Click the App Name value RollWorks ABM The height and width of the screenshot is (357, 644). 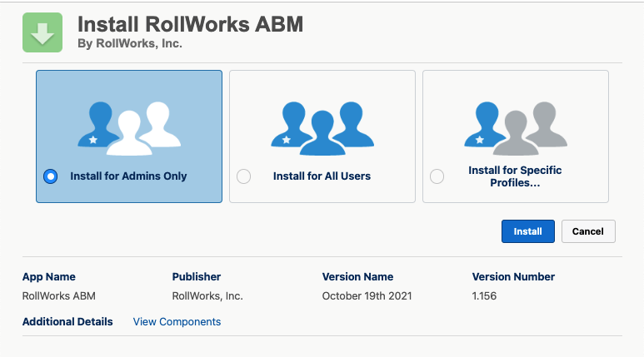coord(59,295)
